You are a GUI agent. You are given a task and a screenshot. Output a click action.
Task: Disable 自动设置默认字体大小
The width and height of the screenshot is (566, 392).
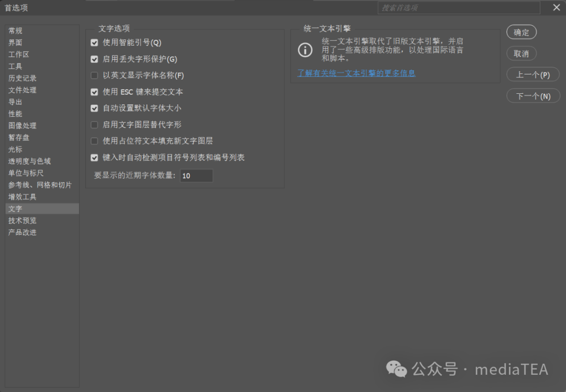click(x=94, y=108)
